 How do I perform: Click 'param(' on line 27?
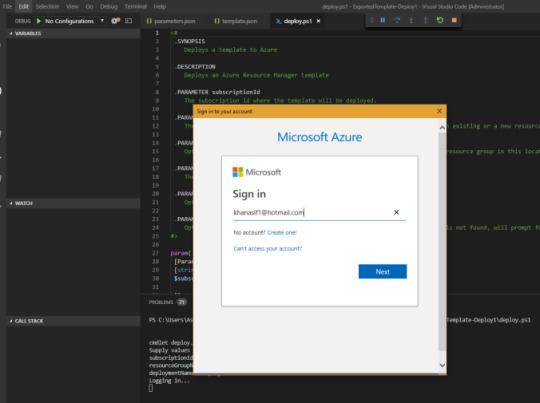pos(180,253)
